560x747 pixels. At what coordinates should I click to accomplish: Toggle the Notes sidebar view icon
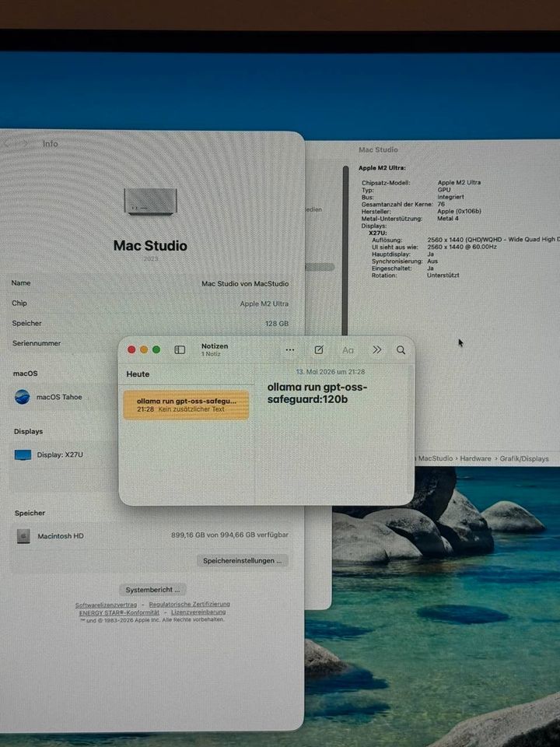[180, 350]
